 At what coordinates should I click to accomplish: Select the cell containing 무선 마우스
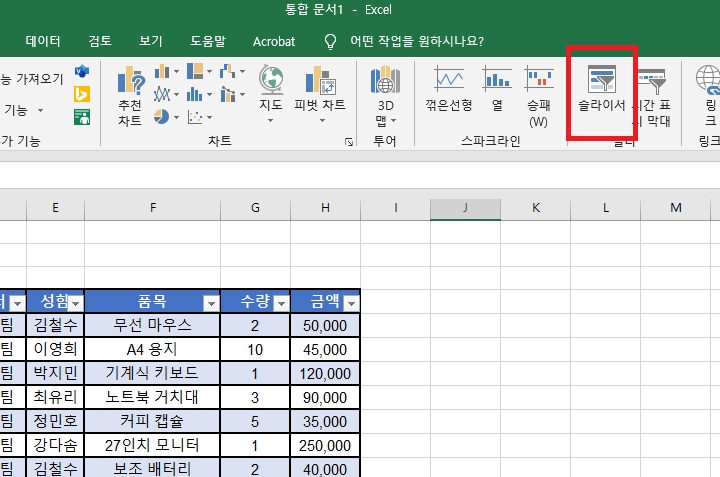152,325
